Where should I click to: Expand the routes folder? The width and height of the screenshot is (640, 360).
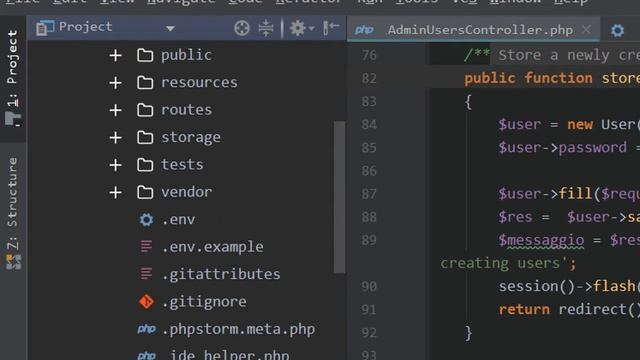coord(116,110)
